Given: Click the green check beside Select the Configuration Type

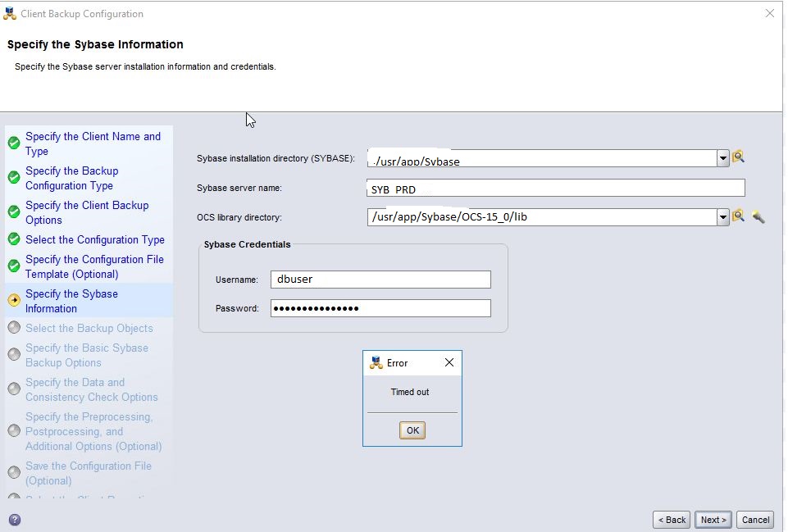Looking at the screenshot, I should coord(13,239).
